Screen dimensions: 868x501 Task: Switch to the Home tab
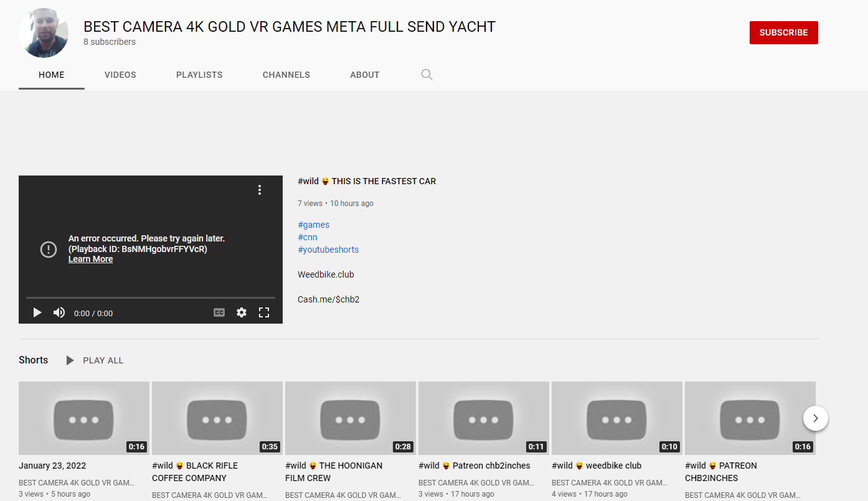point(52,75)
